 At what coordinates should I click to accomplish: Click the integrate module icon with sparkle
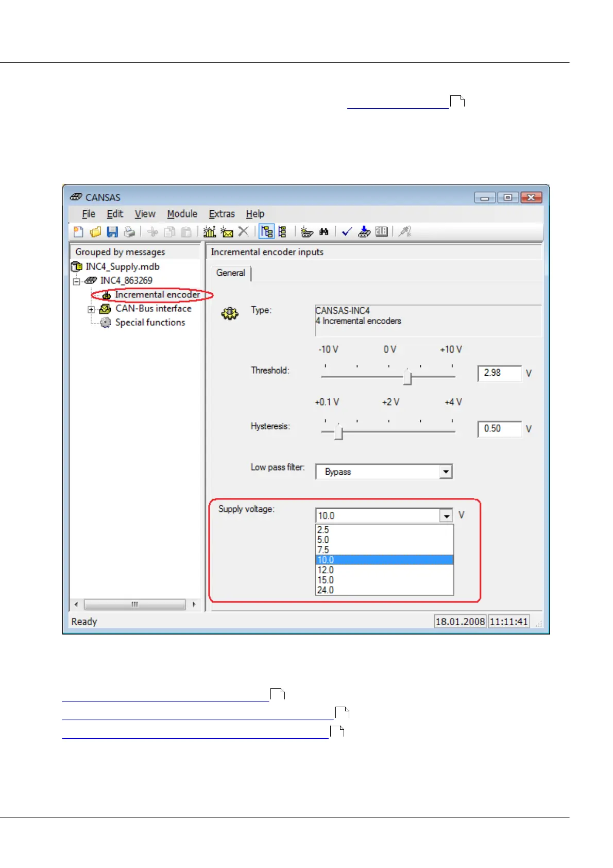[306, 232]
